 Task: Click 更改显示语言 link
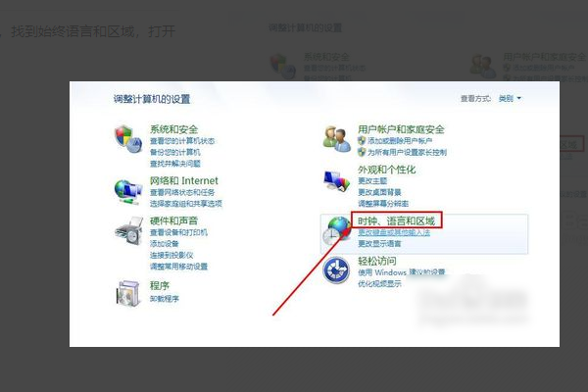click(379, 244)
